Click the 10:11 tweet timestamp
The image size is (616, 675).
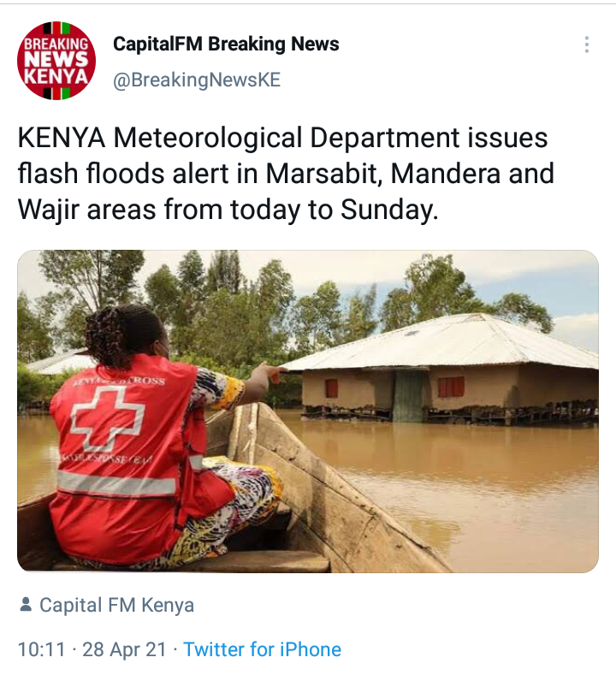click(x=41, y=649)
